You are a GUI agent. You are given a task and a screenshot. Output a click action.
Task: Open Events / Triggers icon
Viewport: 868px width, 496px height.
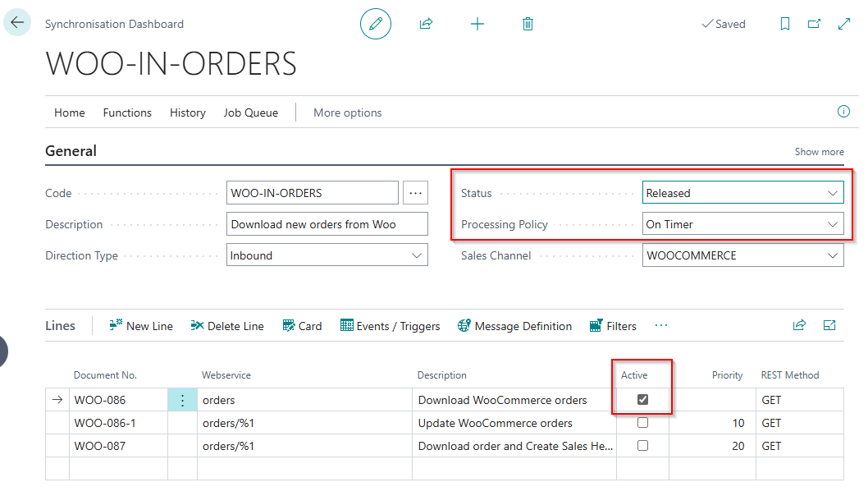click(x=346, y=325)
